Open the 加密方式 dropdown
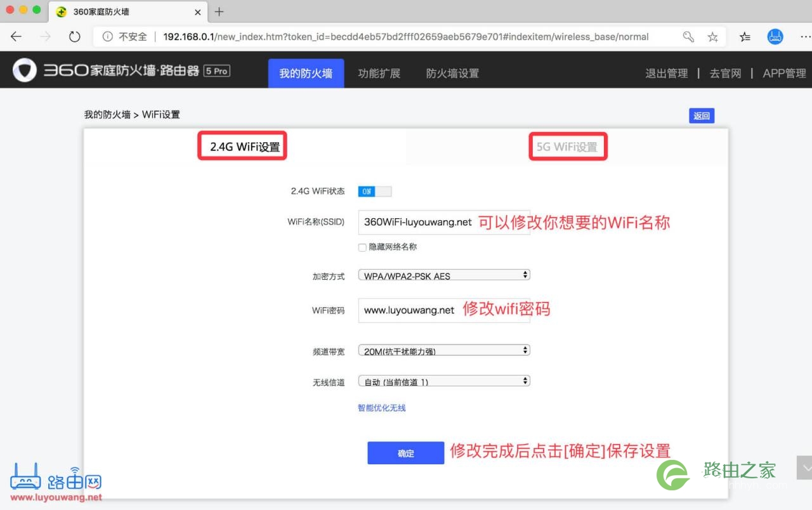The image size is (812, 510). click(444, 275)
